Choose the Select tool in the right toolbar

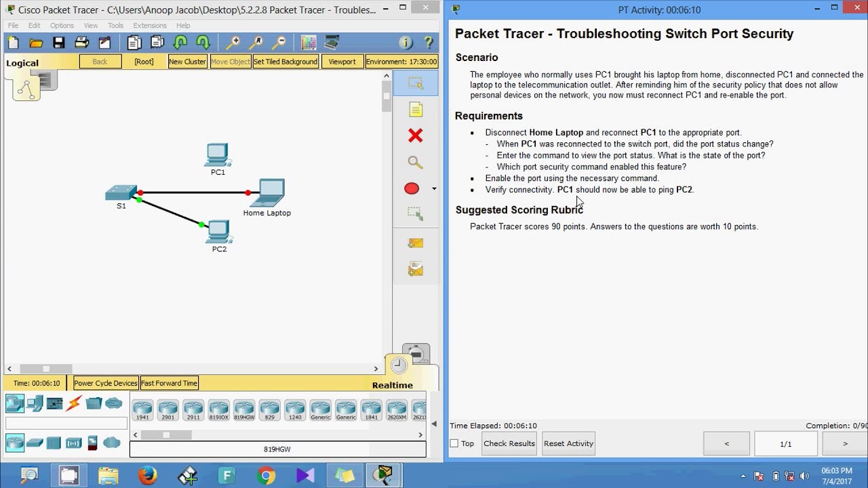[416, 83]
